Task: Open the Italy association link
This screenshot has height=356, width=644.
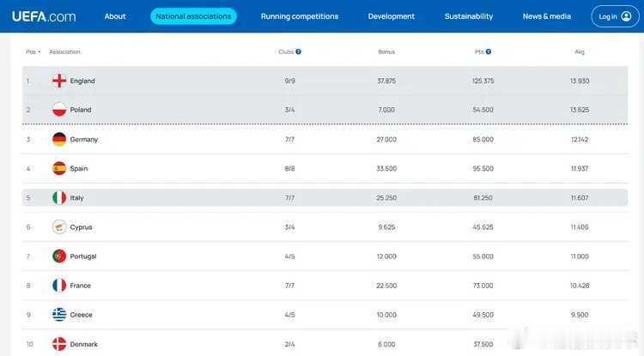Action: pyautogui.click(x=76, y=197)
